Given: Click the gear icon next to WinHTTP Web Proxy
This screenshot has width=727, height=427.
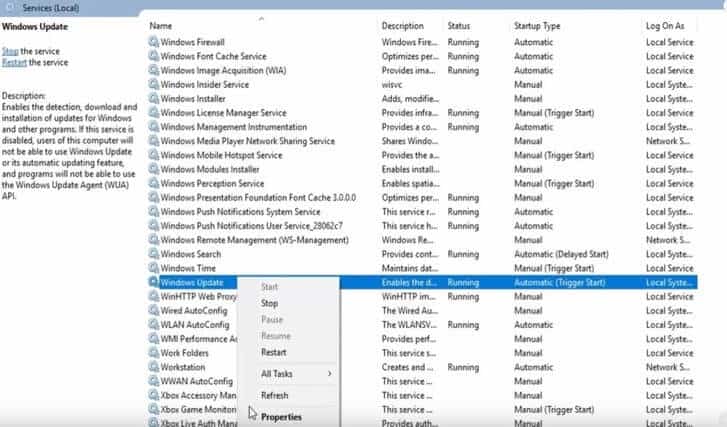Looking at the screenshot, I should tap(153, 296).
